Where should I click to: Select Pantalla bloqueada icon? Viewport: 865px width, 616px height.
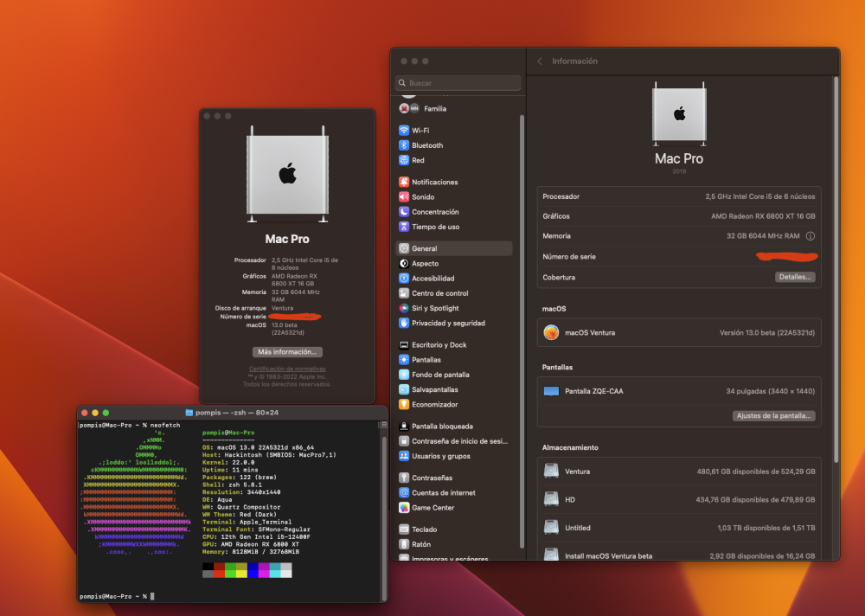coord(404,427)
